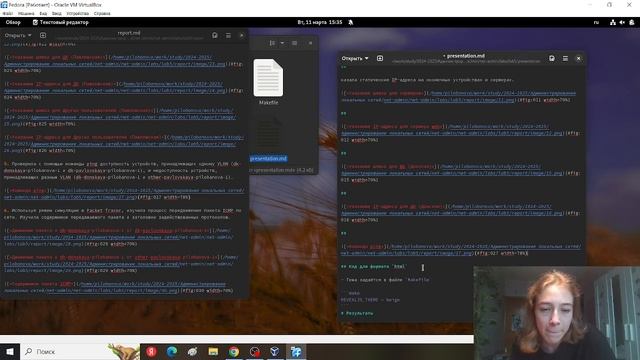640x360 pixels.
Task: Open hamburger menu in report.md editor window
Action: [x=228, y=36]
